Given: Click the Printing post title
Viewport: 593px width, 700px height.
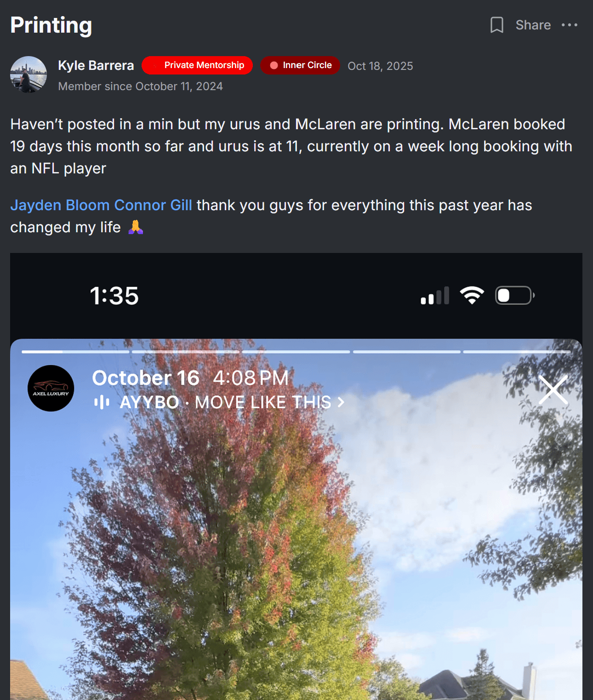Looking at the screenshot, I should [51, 25].
